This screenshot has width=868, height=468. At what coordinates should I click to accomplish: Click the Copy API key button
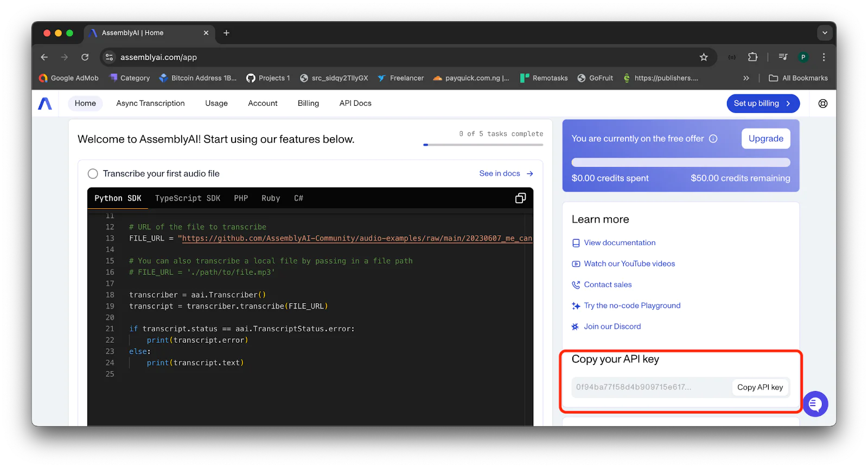[760, 387]
